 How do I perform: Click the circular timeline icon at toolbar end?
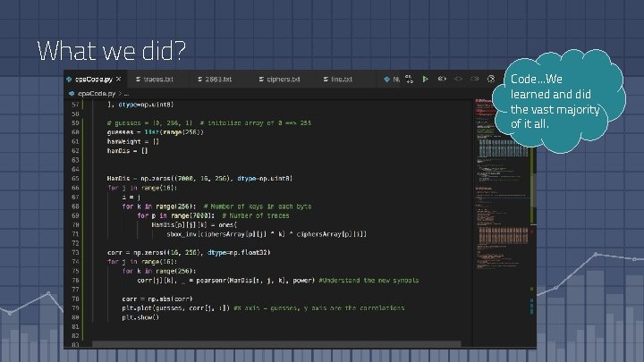pos(491,79)
